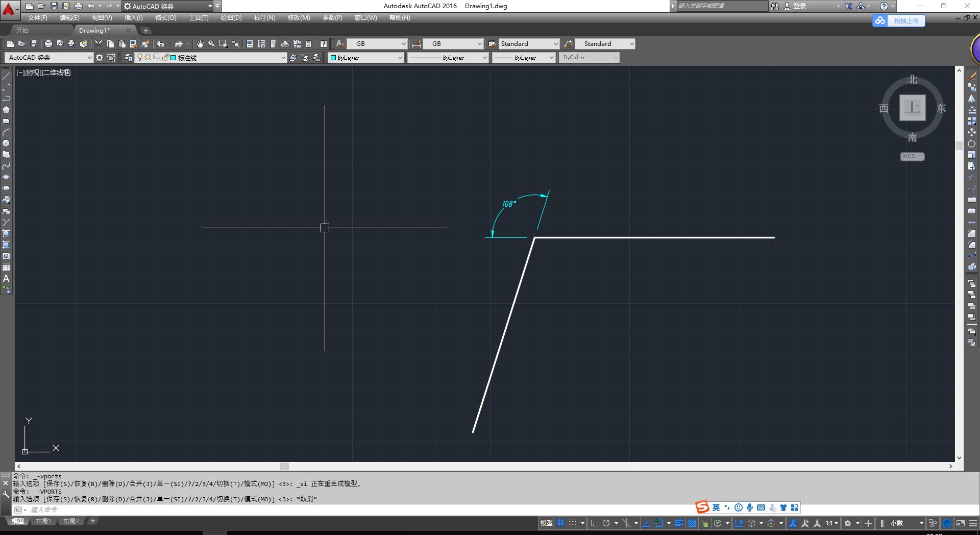
Task: Click the Cut scissors icon
Action: (x=99, y=44)
